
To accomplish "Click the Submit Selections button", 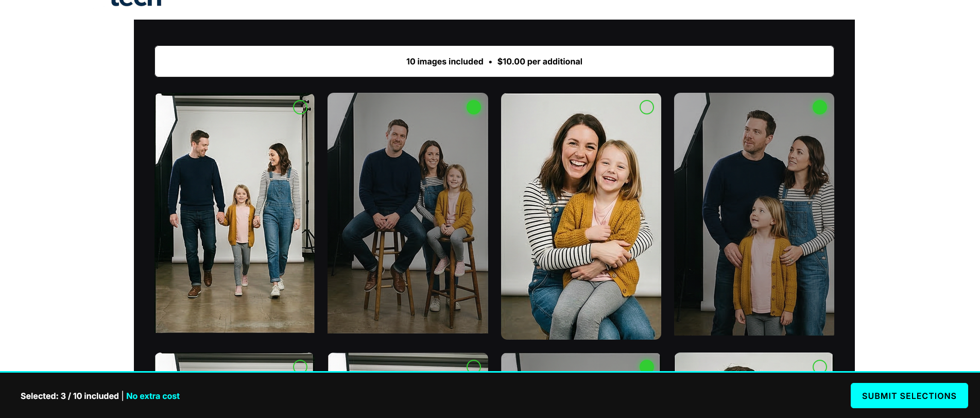I will [909, 396].
